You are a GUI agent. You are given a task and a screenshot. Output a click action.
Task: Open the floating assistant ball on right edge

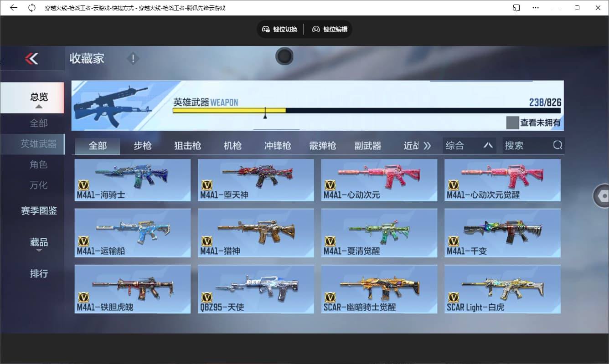[604, 196]
